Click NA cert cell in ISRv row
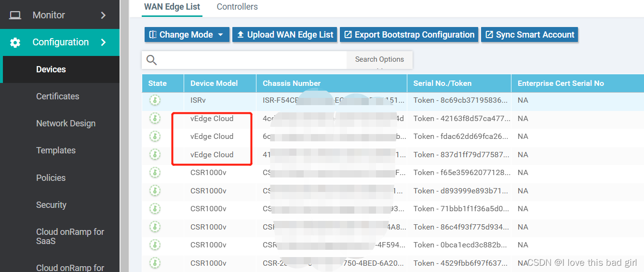Image resolution: width=644 pixels, height=272 pixels. click(523, 100)
